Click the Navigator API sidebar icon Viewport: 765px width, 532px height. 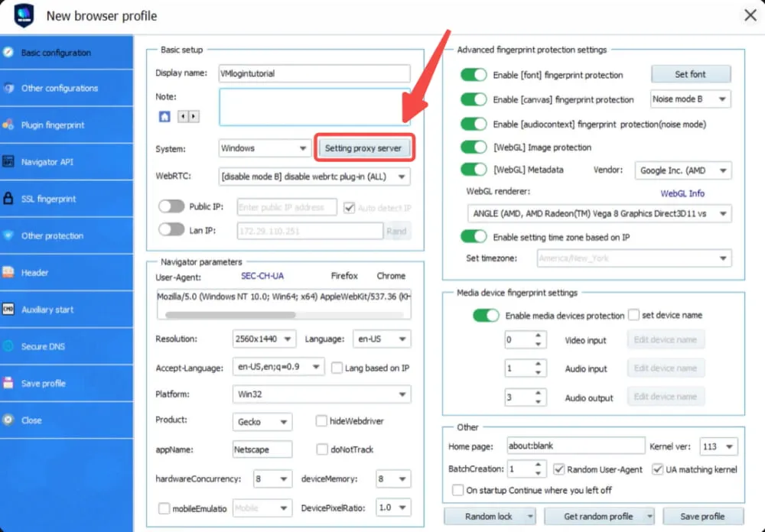coord(8,162)
